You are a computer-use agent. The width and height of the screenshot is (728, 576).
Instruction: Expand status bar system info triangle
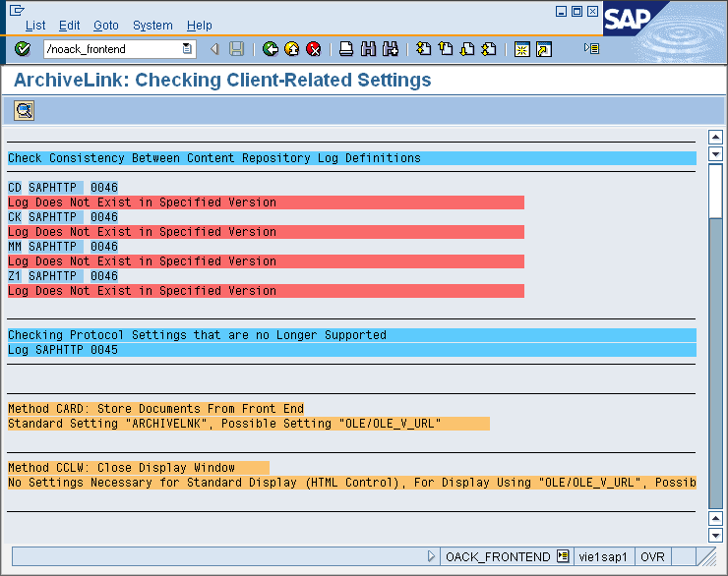[x=431, y=556]
